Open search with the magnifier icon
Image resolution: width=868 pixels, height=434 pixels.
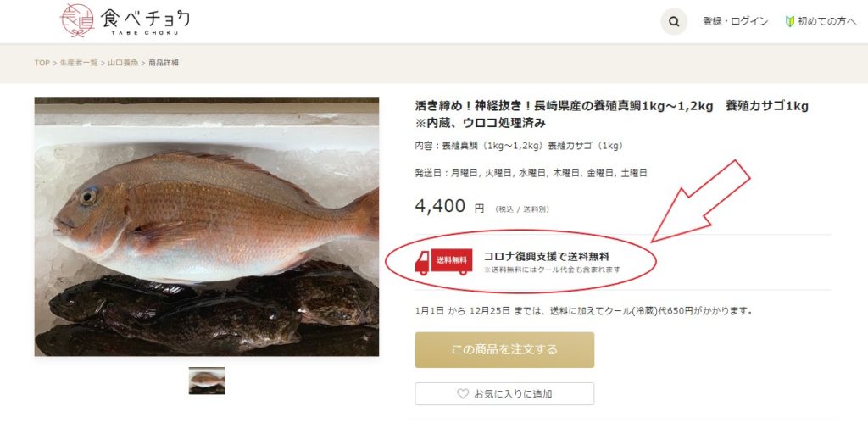pos(674,21)
